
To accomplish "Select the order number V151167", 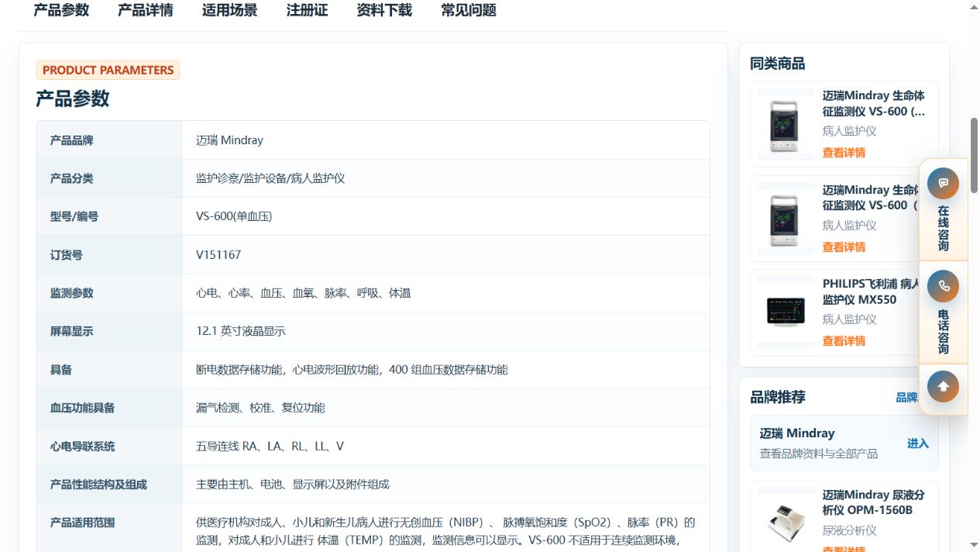I will (218, 254).
